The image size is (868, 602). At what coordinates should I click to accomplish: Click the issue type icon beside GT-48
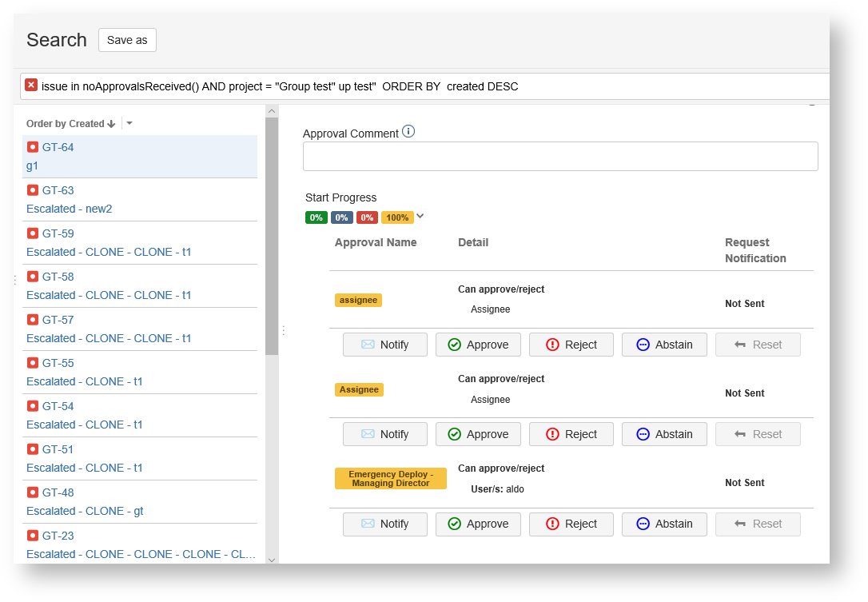point(33,492)
